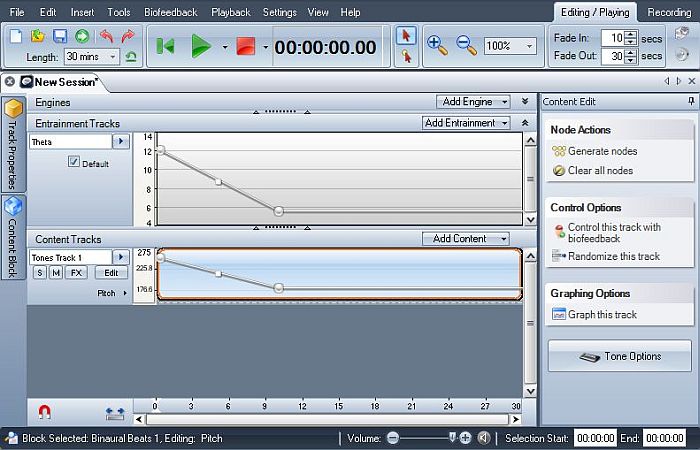
Task: Click Graph this track
Action: pyautogui.click(x=594, y=314)
